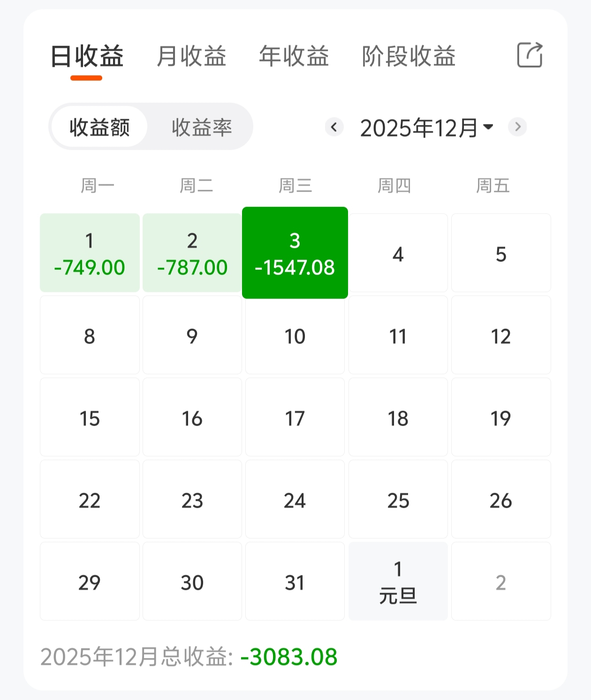Image resolution: width=591 pixels, height=700 pixels.
Task: Select calendar day 10
Action: [x=295, y=335]
